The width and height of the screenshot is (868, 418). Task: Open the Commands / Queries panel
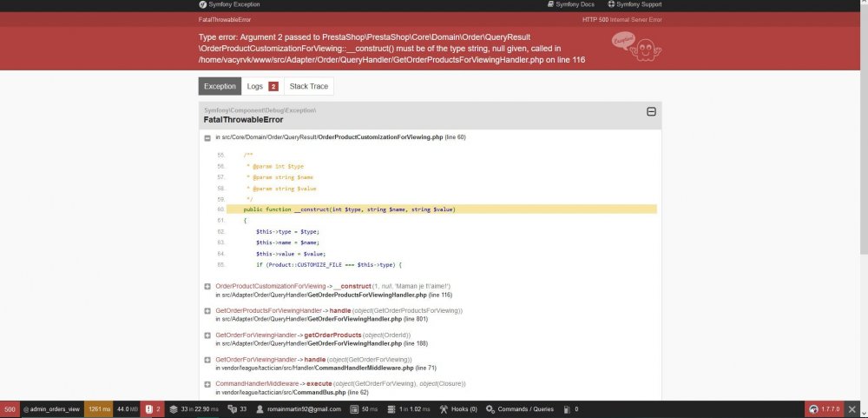pyautogui.click(x=519, y=409)
